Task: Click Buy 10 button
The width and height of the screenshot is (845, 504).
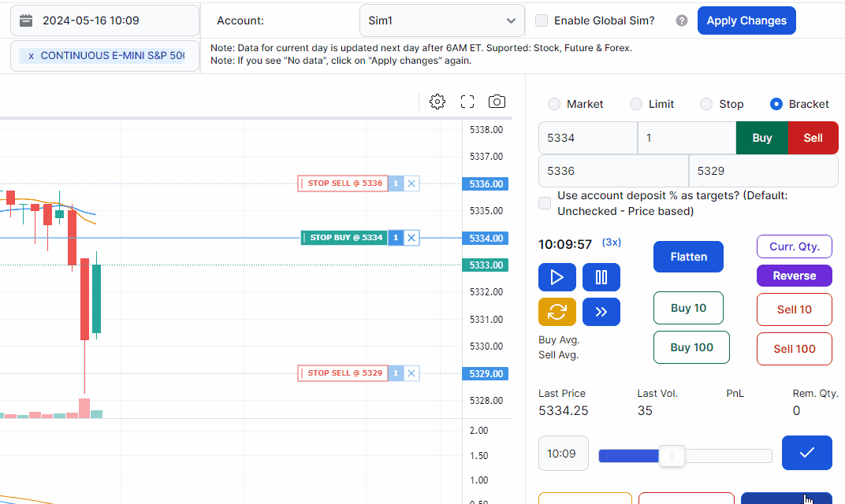Action: pos(688,308)
